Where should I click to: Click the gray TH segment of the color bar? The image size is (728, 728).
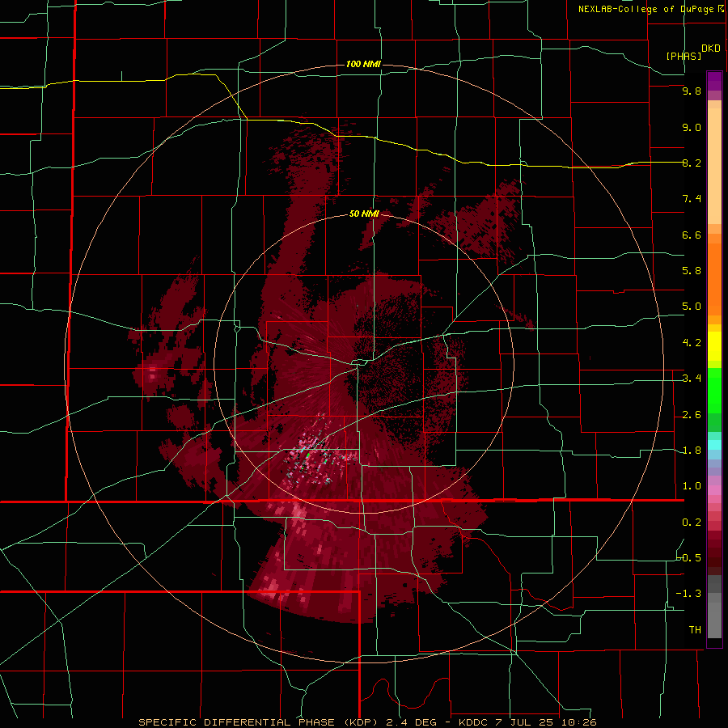714,620
